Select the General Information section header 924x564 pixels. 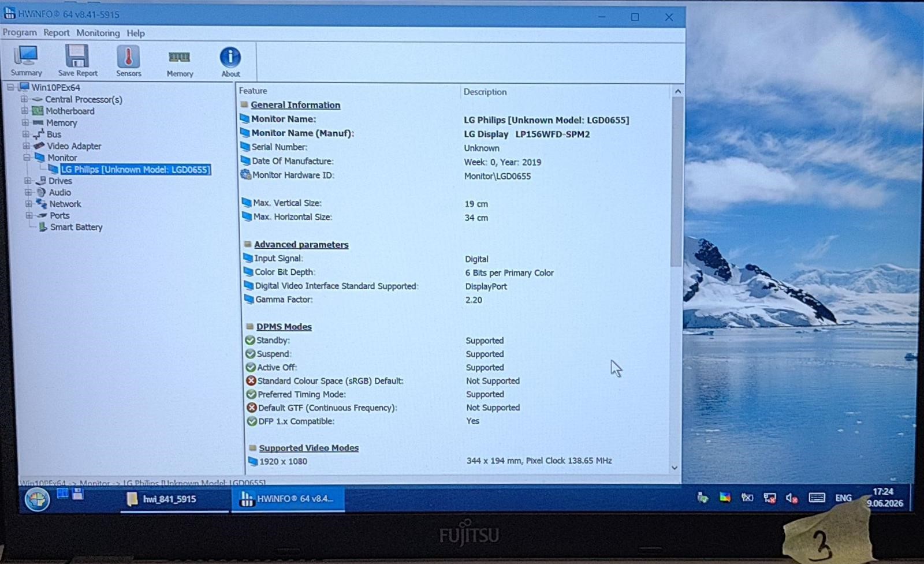click(x=295, y=104)
